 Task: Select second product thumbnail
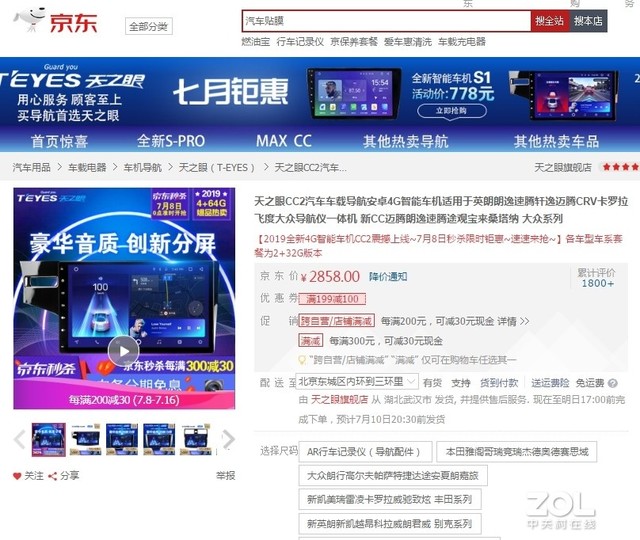(x=85, y=440)
